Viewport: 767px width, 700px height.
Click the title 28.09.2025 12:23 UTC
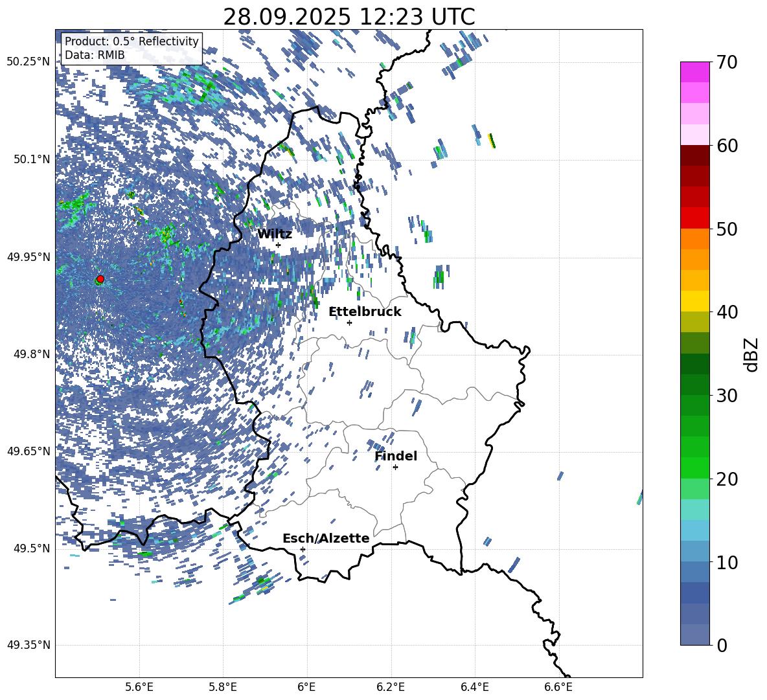tap(349, 17)
